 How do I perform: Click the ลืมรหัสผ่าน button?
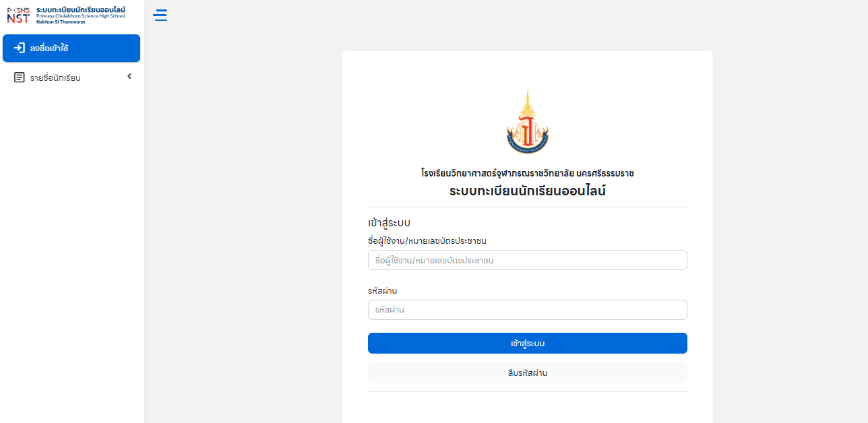(528, 372)
